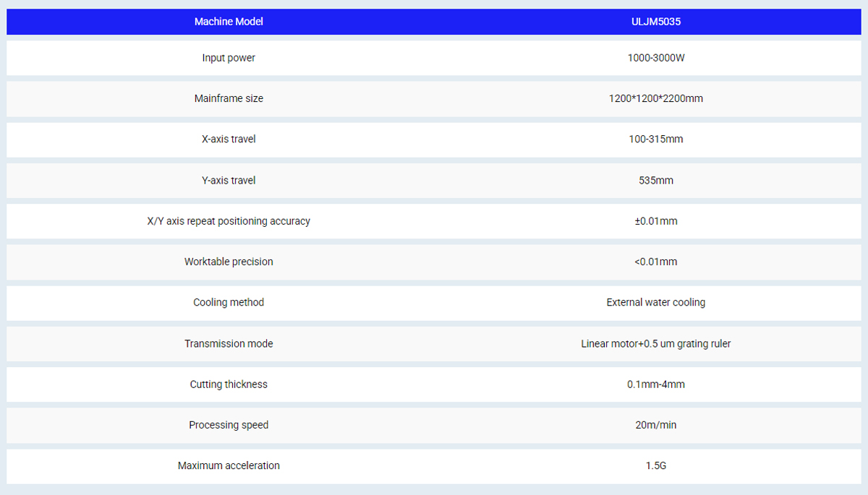The image size is (868, 495).
Task: Click the Maximum acceleration label
Action: tap(229, 466)
